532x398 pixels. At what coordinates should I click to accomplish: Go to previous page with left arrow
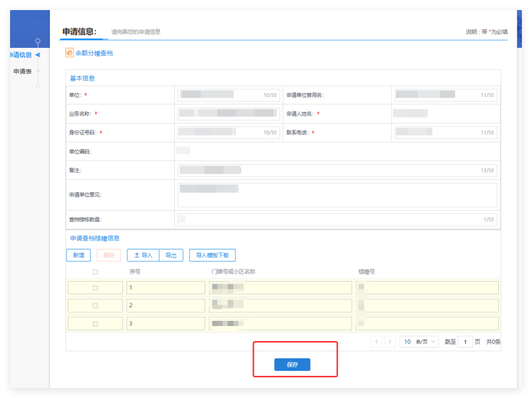pos(376,342)
